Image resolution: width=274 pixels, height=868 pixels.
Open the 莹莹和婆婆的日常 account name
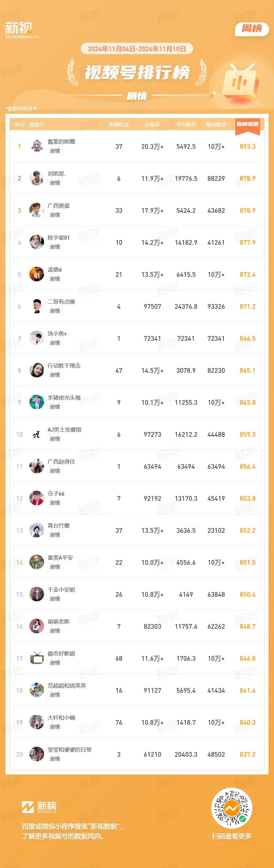[x=70, y=750]
